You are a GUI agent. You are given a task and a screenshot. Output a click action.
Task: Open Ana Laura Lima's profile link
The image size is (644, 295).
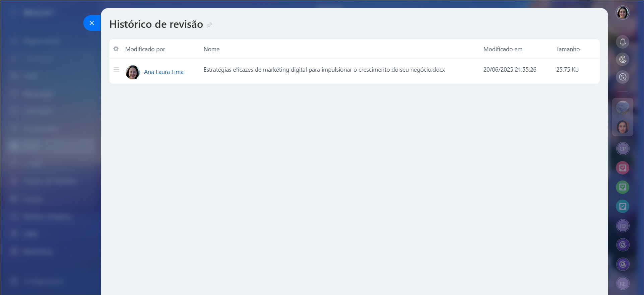pyautogui.click(x=164, y=72)
